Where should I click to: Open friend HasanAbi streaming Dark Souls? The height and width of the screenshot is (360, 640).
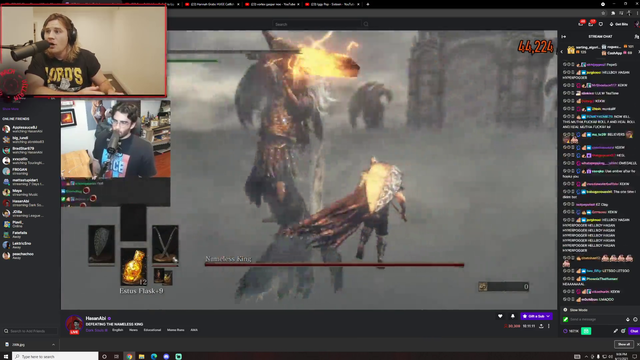pos(29,203)
